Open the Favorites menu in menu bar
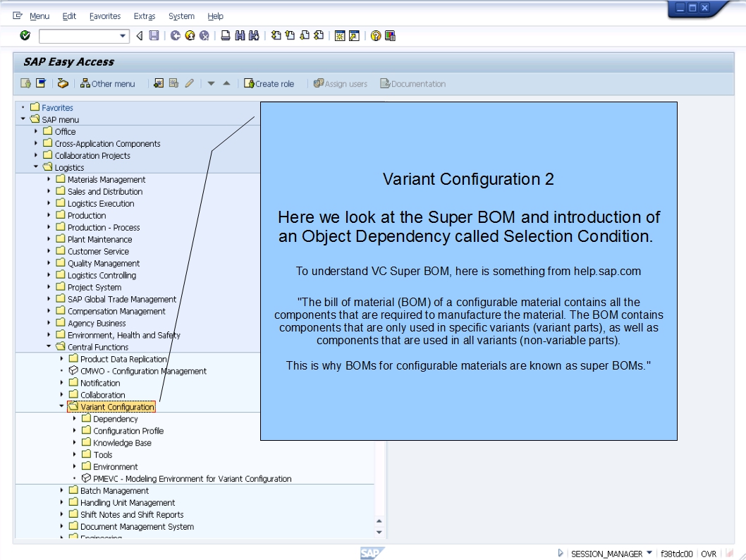This screenshot has width=746, height=560. (x=105, y=16)
